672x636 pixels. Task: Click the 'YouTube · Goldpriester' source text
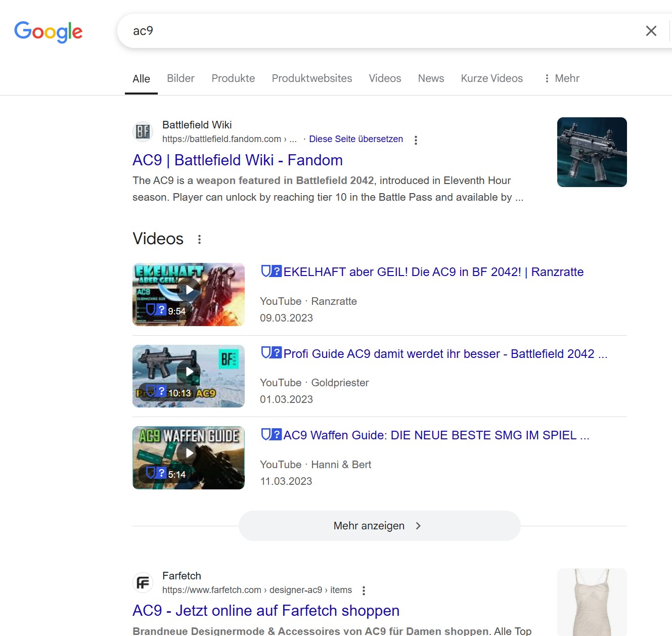tap(315, 383)
